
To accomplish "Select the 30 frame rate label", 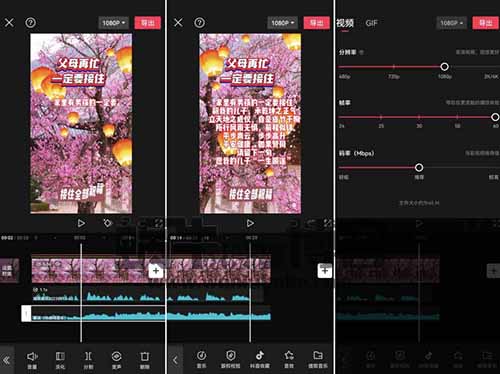I will [419, 126].
